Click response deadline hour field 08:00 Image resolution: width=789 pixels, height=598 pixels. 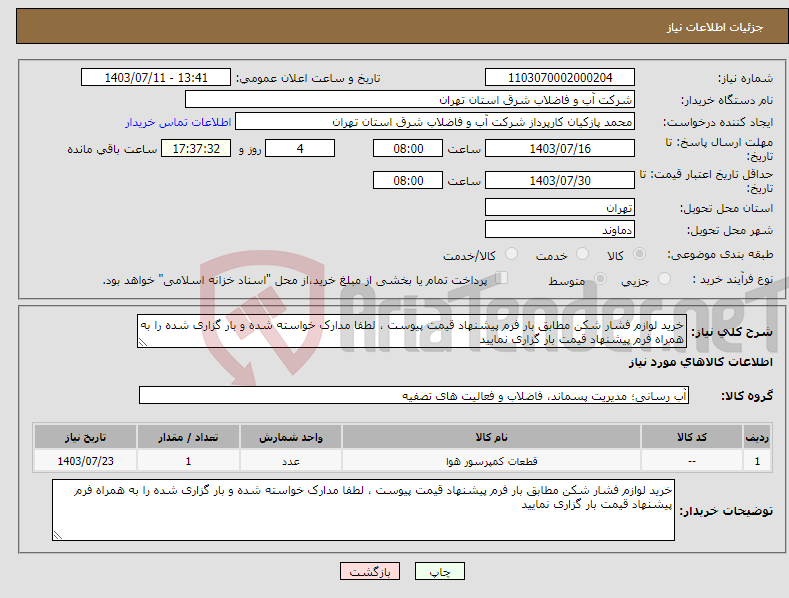408,148
